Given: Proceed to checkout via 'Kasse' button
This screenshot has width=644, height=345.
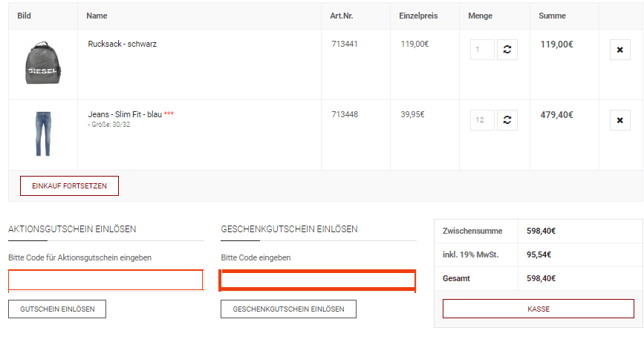Looking at the screenshot, I should tap(539, 309).
